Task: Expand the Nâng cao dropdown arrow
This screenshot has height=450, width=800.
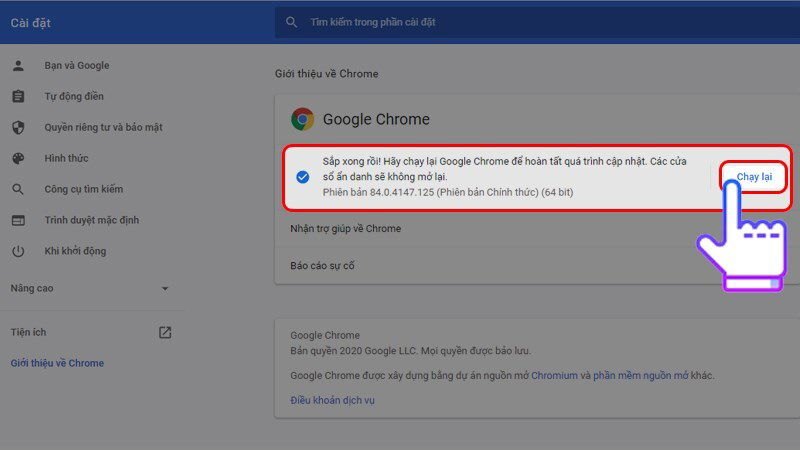Action: click(165, 289)
